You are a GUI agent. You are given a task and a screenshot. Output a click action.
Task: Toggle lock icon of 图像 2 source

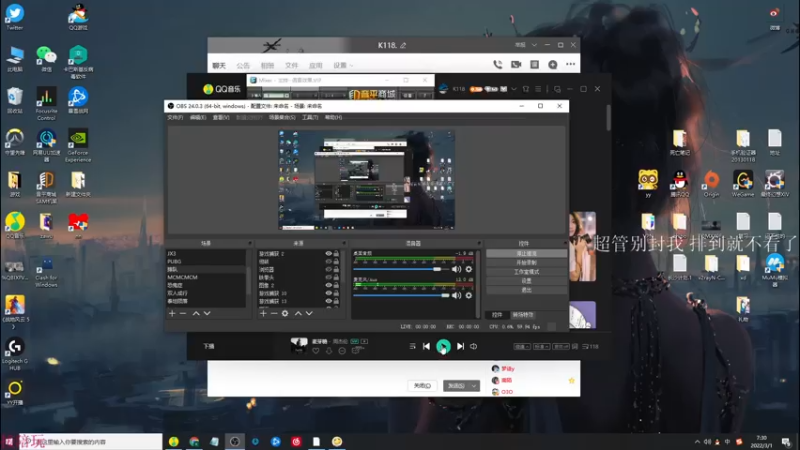coord(336,285)
